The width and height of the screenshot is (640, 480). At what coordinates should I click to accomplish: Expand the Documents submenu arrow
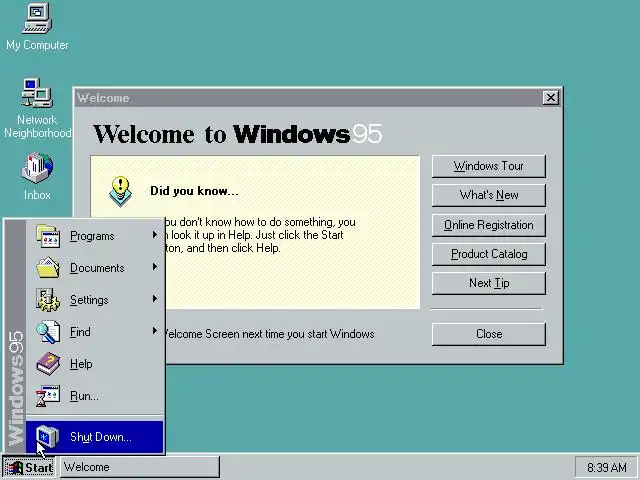tap(155, 267)
